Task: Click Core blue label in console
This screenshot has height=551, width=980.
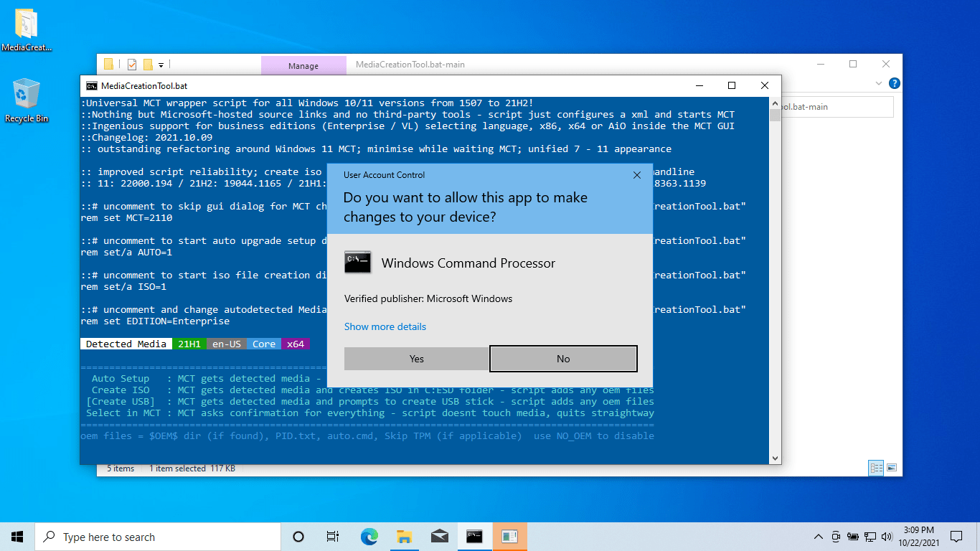Action: 264,344
